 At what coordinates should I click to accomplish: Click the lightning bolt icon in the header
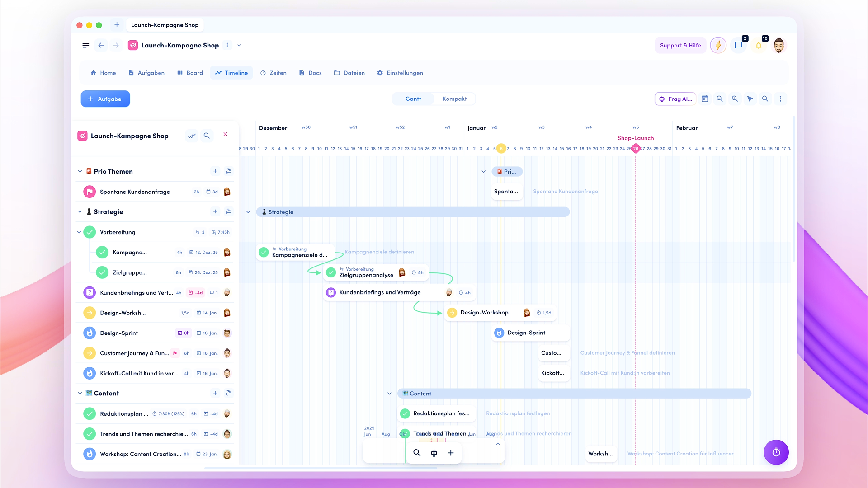tap(718, 45)
